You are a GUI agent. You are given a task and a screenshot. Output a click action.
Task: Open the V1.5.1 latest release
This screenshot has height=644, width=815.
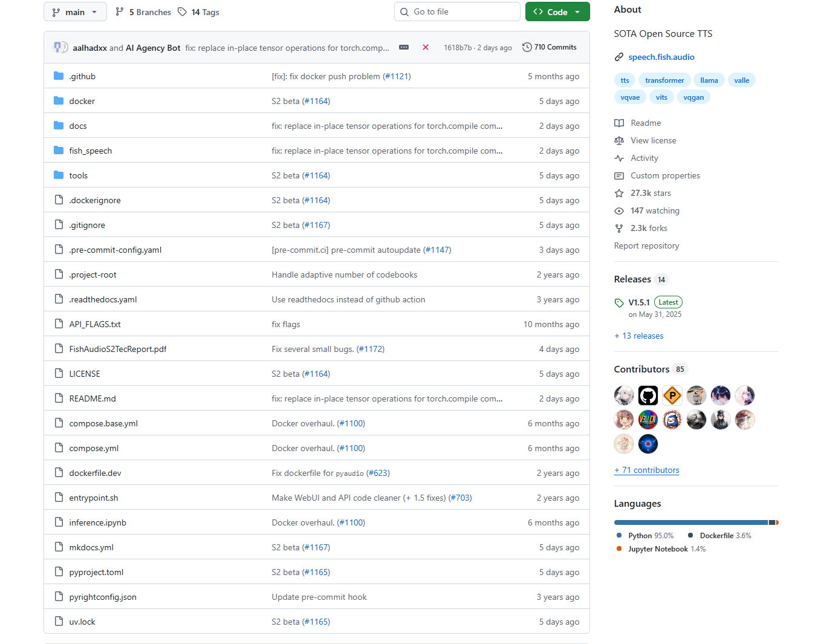point(639,302)
